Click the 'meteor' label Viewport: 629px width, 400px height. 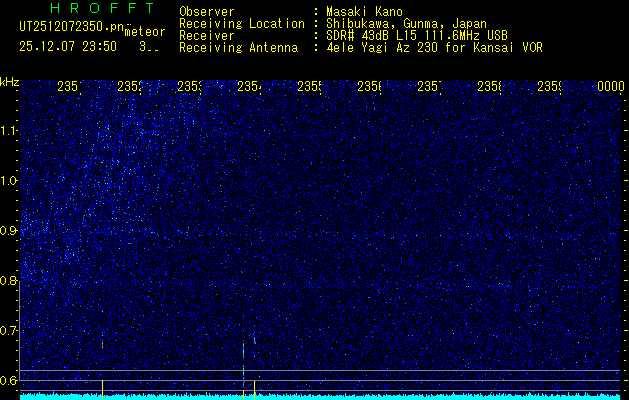145,32
